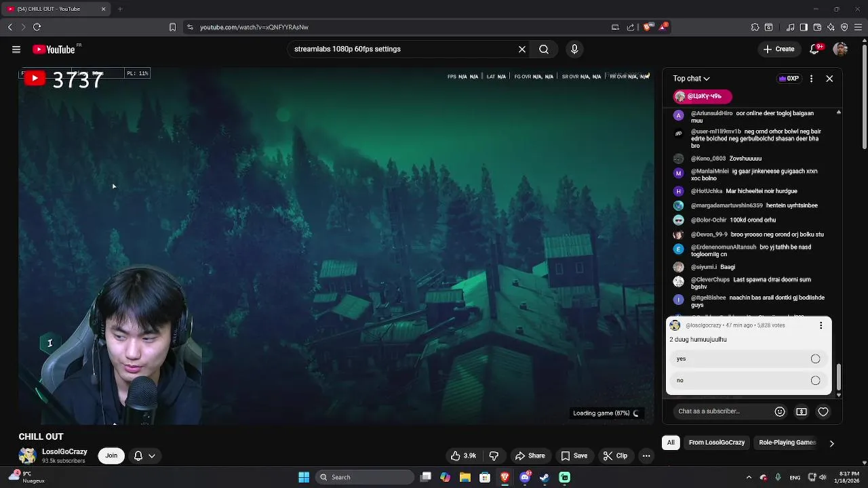Open 0XP channel points badge

pyautogui.click(x=789, y=79)
